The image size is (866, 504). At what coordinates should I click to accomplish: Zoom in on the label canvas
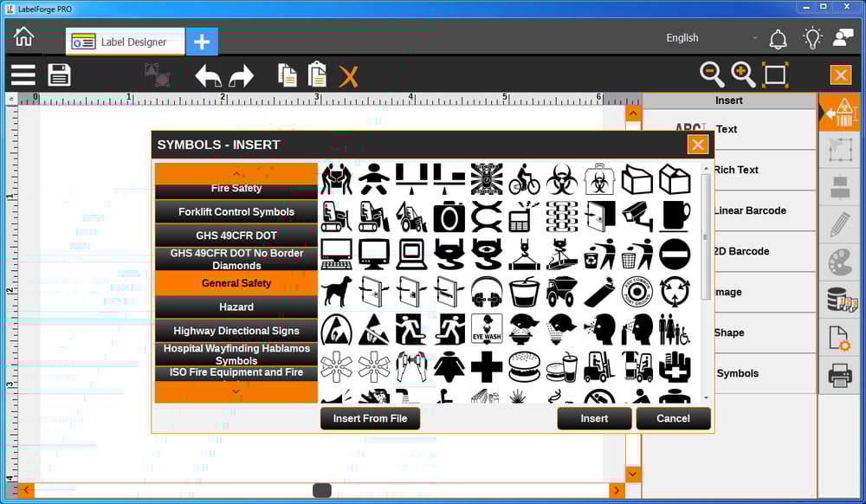[x=740, y=74]
